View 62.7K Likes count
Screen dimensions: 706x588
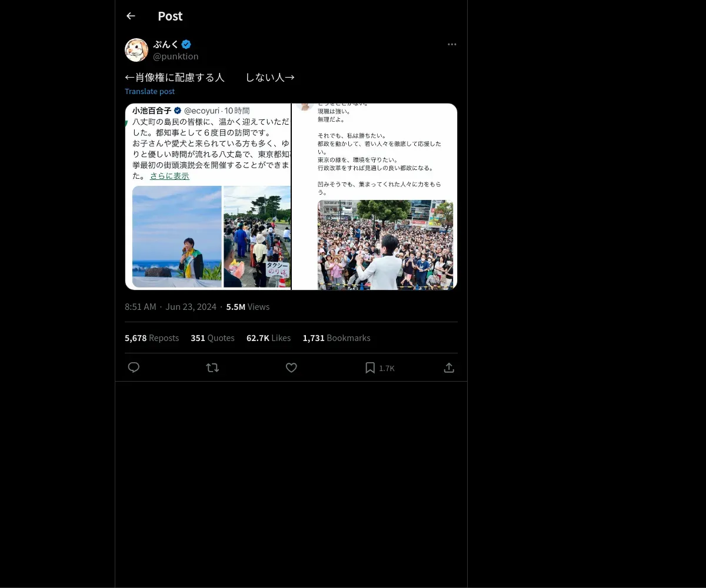pos(268,338)
